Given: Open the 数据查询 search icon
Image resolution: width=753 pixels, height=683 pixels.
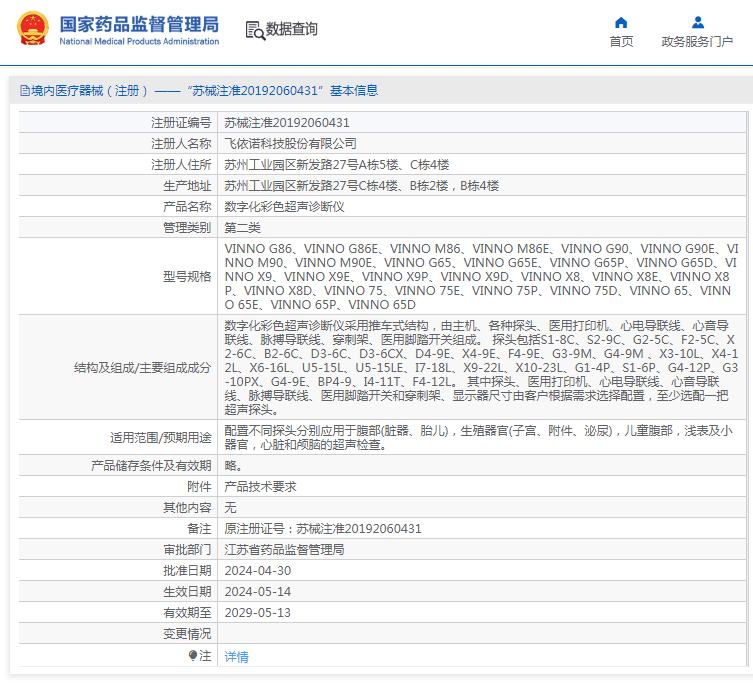Looking at the screenshot, I should coord(255,30).
